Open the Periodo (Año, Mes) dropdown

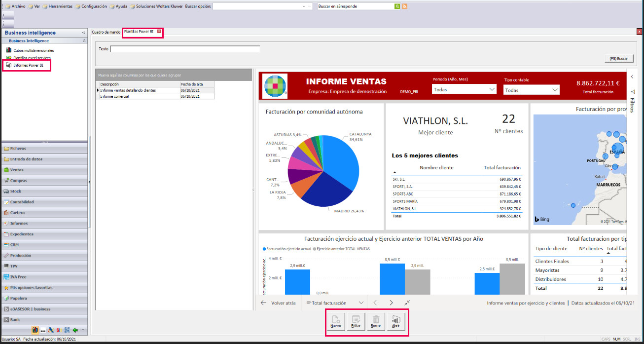point(464,89)
